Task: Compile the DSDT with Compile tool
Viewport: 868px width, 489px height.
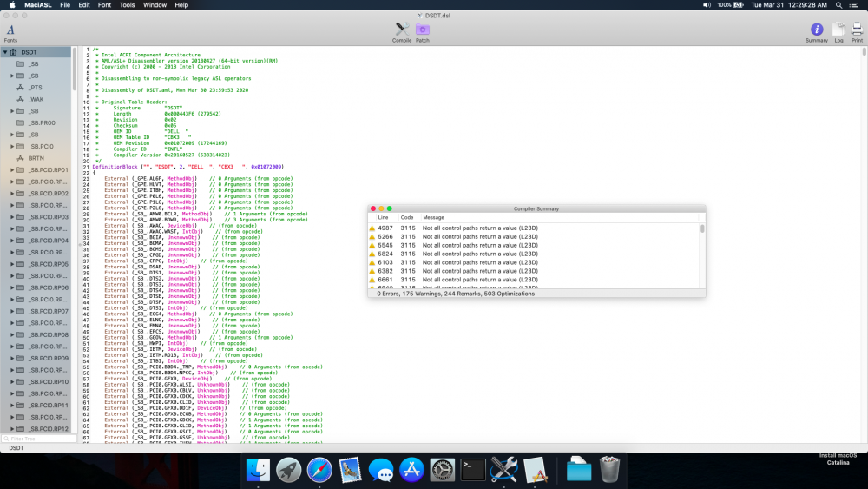Action: click(402, 32)
